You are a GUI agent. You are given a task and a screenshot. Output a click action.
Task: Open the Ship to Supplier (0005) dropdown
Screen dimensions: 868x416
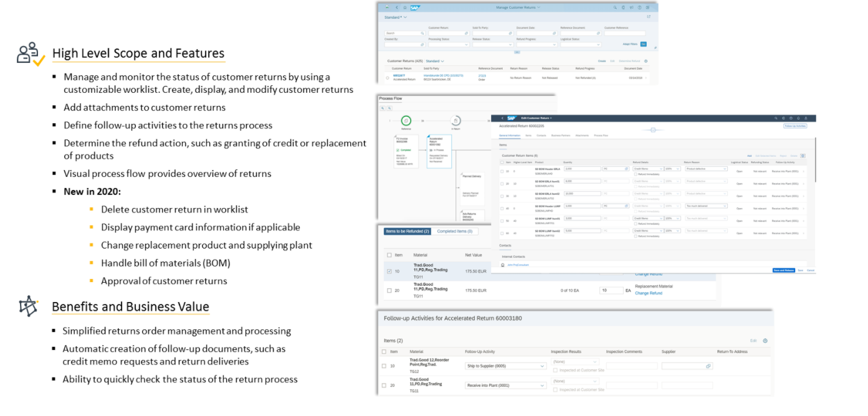click(505, 366)
